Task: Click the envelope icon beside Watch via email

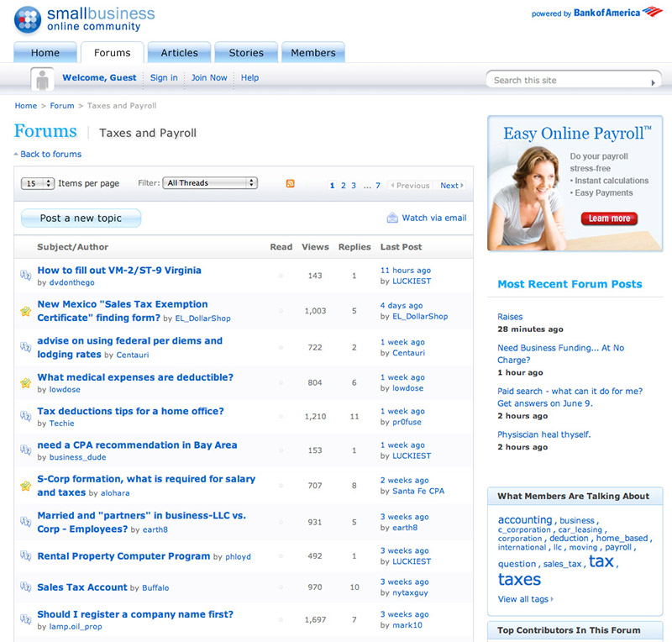Action: click(x=392, y=218)
